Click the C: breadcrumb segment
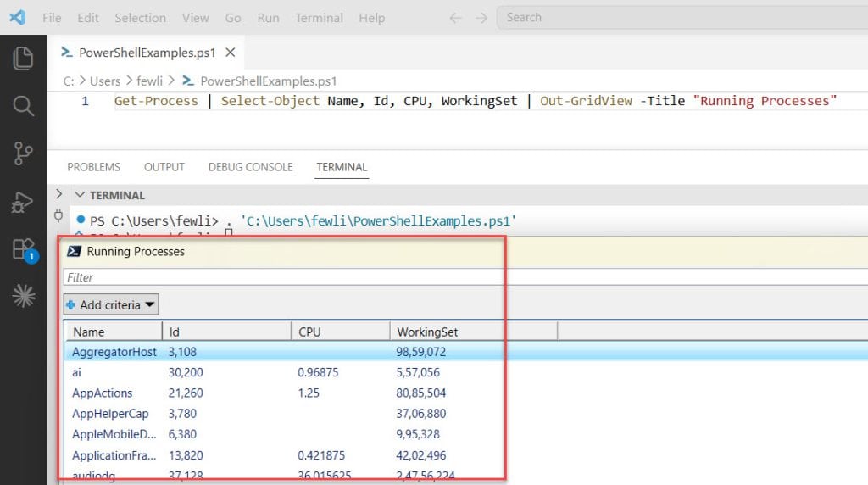Viewport: 868px width, 485px height. (x=68, y=81)
